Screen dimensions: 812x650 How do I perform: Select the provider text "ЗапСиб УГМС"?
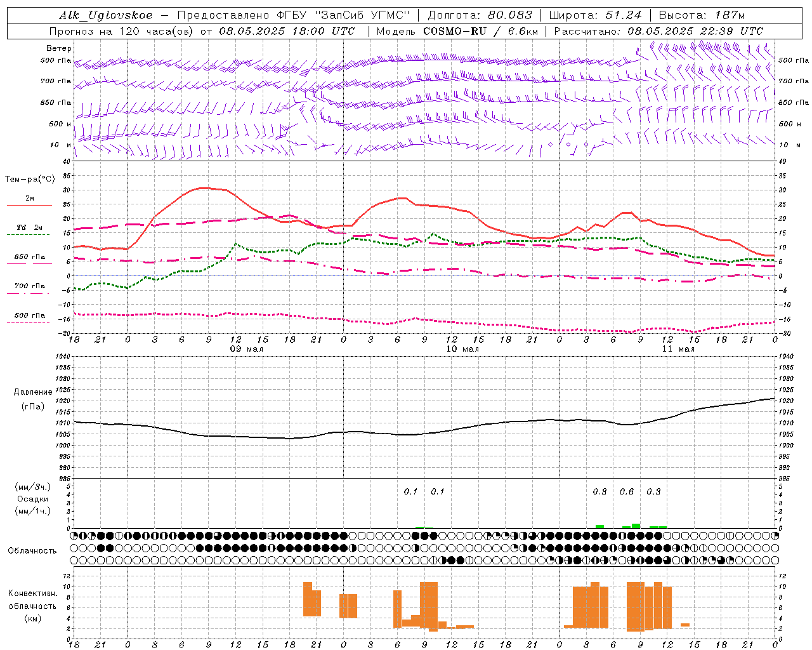pos(362,15)
